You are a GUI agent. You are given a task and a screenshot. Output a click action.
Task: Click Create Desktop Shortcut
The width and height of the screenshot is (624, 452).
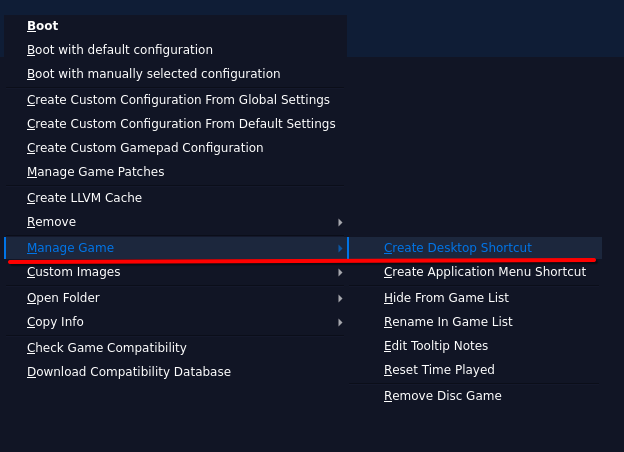458,248
